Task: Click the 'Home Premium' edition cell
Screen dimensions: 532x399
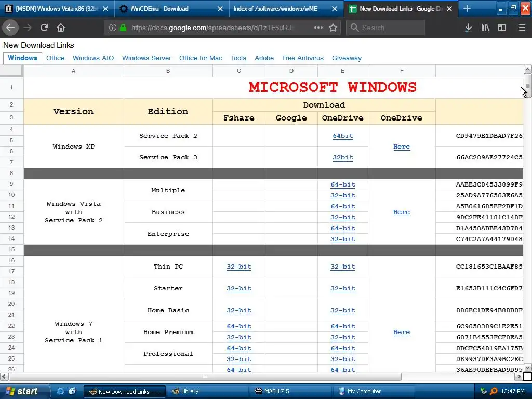Action: (168, 332)
